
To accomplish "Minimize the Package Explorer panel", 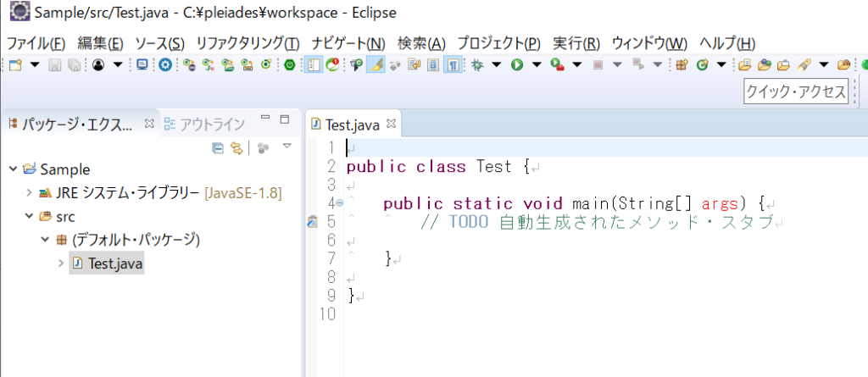I will point(265,118).
